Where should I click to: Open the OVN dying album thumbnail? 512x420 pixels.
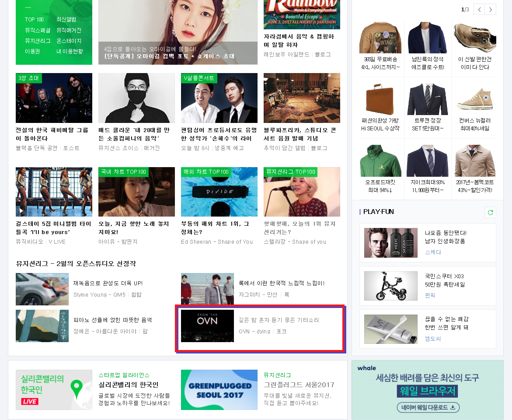(207, 325)
